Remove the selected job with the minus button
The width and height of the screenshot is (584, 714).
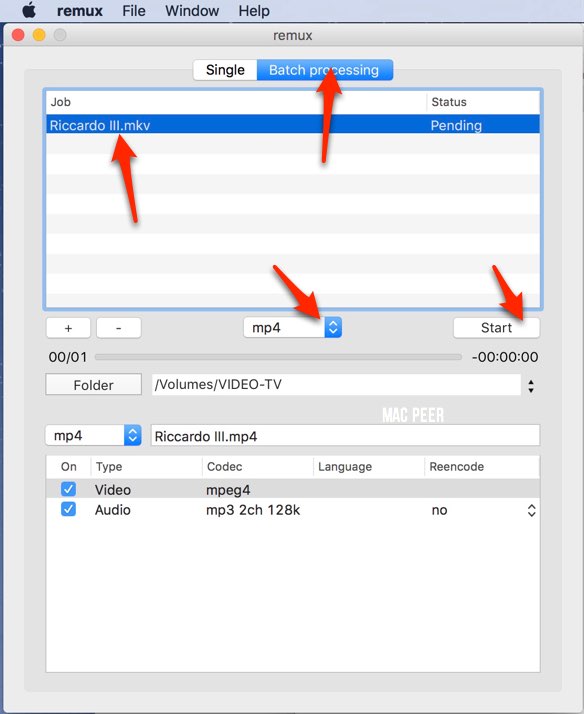point(119,328)
